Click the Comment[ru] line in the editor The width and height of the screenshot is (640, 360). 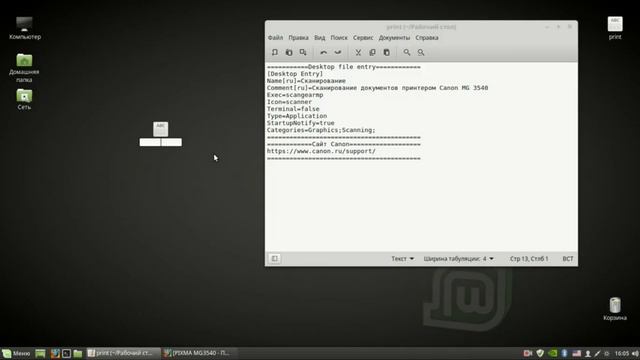[x=378, y=88]
